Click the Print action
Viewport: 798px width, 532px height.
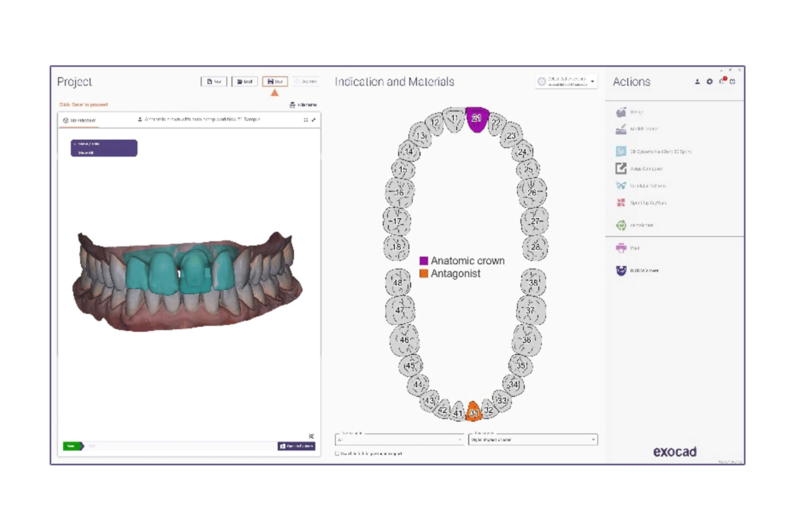coord(628,248)
